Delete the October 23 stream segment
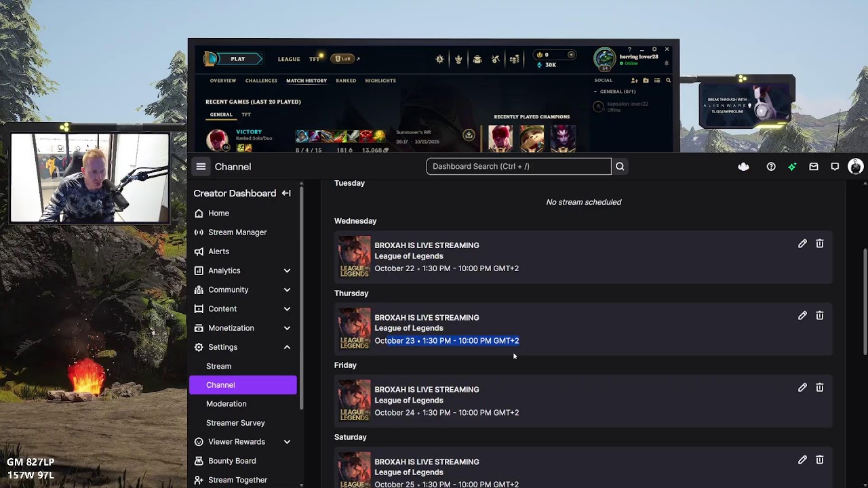 820,315
